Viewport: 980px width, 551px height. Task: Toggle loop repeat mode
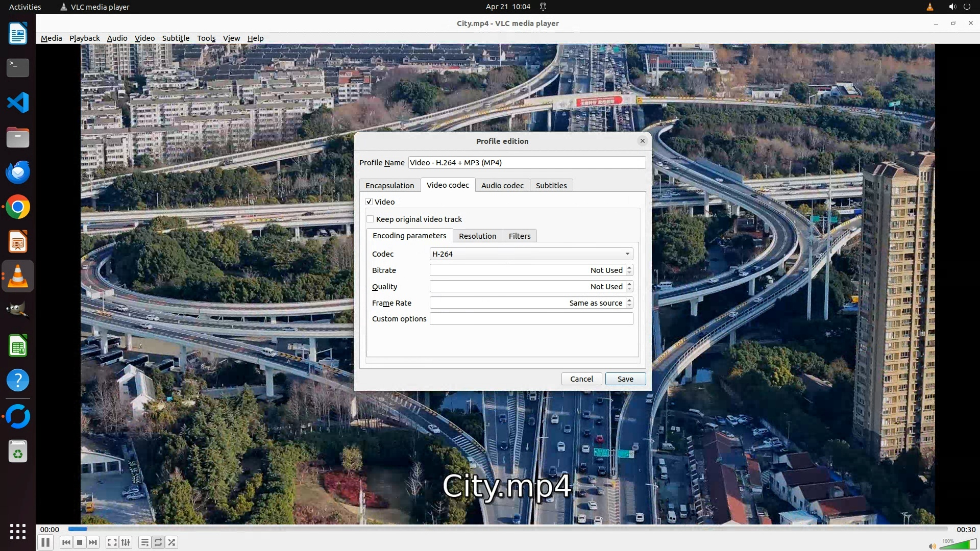(158, 542)
